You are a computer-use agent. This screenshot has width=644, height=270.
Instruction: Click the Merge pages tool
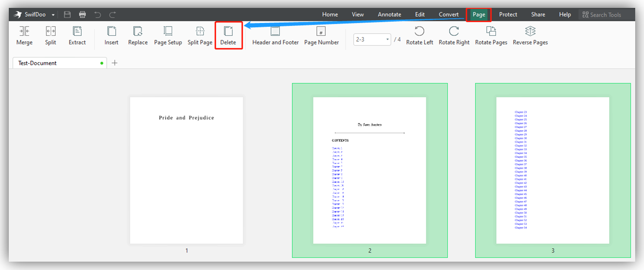[25, 36]
